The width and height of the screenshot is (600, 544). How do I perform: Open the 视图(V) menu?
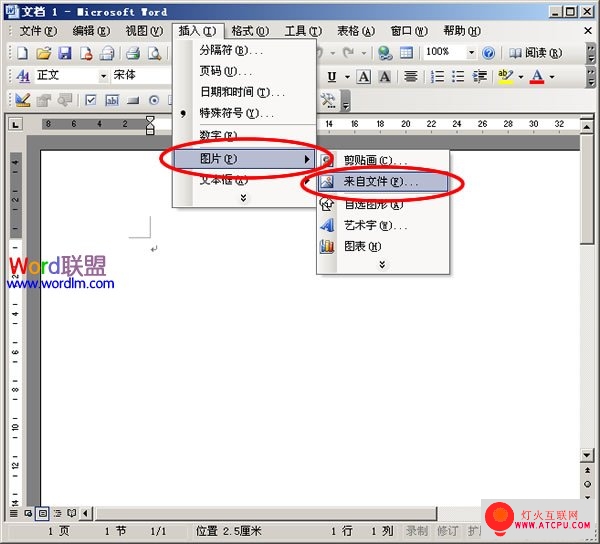click(x=144, y=31)
